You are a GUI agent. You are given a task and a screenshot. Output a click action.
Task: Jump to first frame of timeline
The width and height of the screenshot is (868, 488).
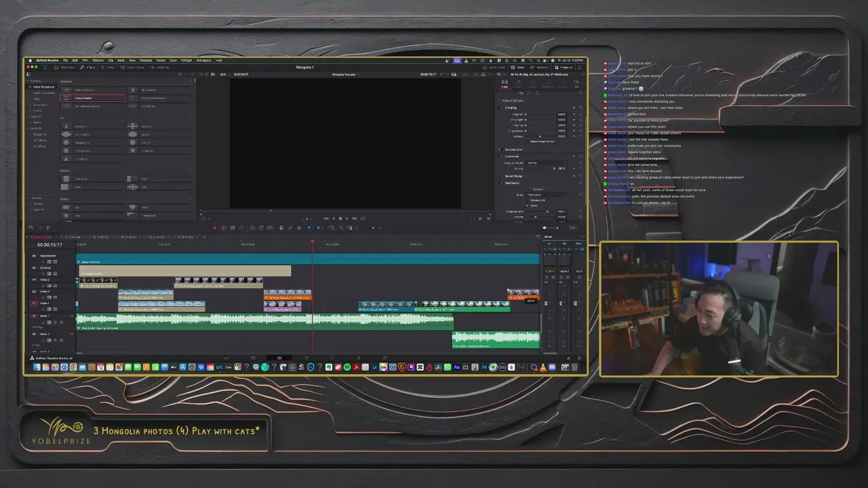[x=326, y=218]
